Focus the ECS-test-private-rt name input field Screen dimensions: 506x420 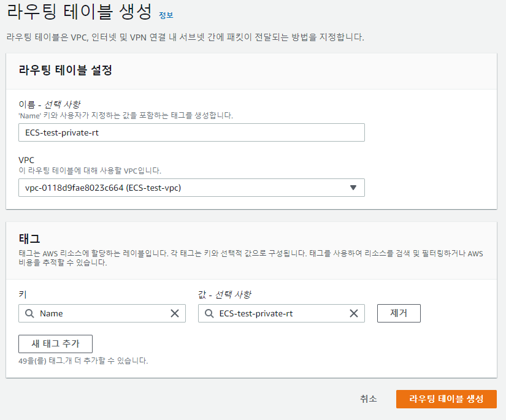coord(191,132)
